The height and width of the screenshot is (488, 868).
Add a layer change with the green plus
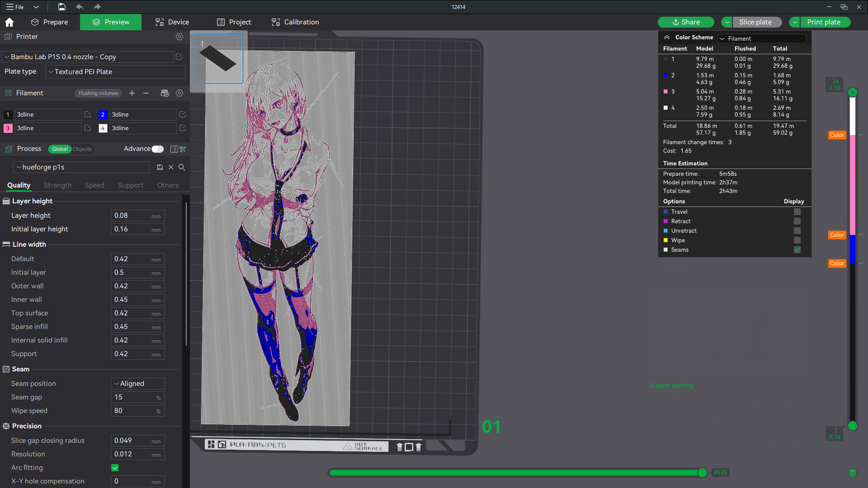853,93
